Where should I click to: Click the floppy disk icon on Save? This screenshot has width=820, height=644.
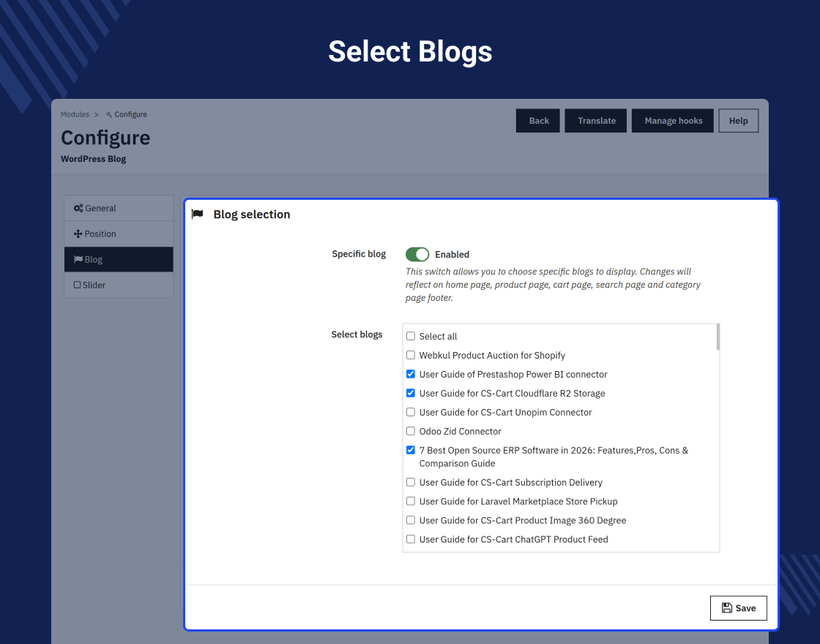point(727,608)
